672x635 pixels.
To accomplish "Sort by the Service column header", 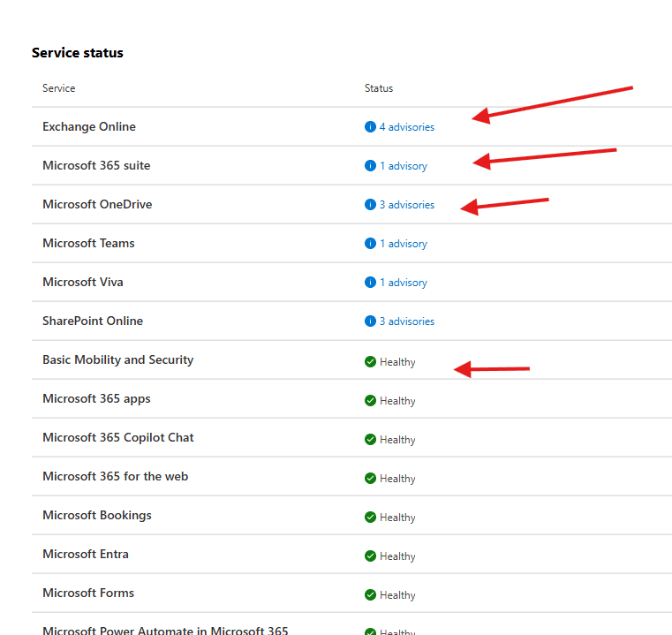I will tap(58, 88).
